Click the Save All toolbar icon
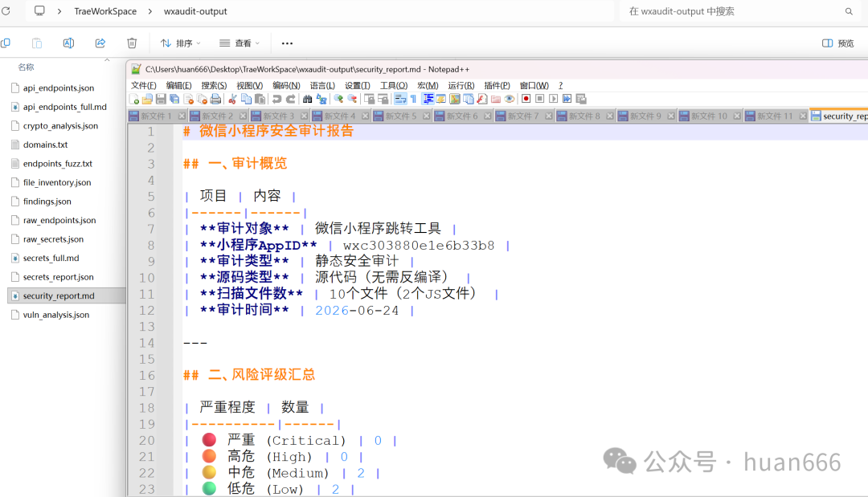Viewport: 868px width, 497px height. coord(174,99)
